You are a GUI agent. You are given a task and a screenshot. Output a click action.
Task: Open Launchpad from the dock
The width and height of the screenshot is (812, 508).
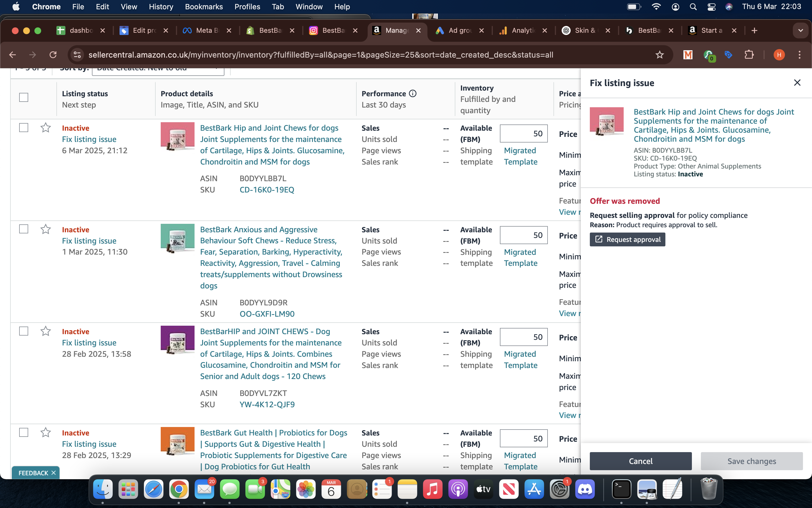pos(128,489)
